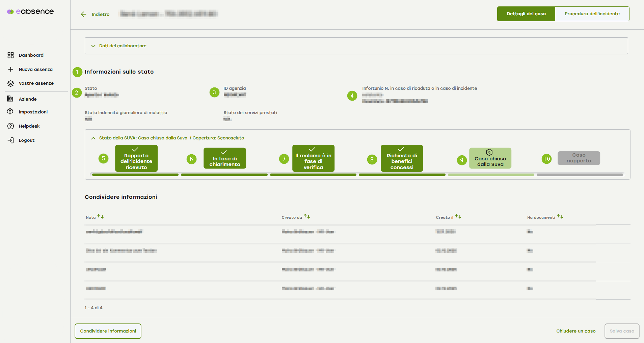The height and width of the screenshot is (343, 644).
Task: Click the Caso chiuso dalla Suva step
Action: click(490, 158)
